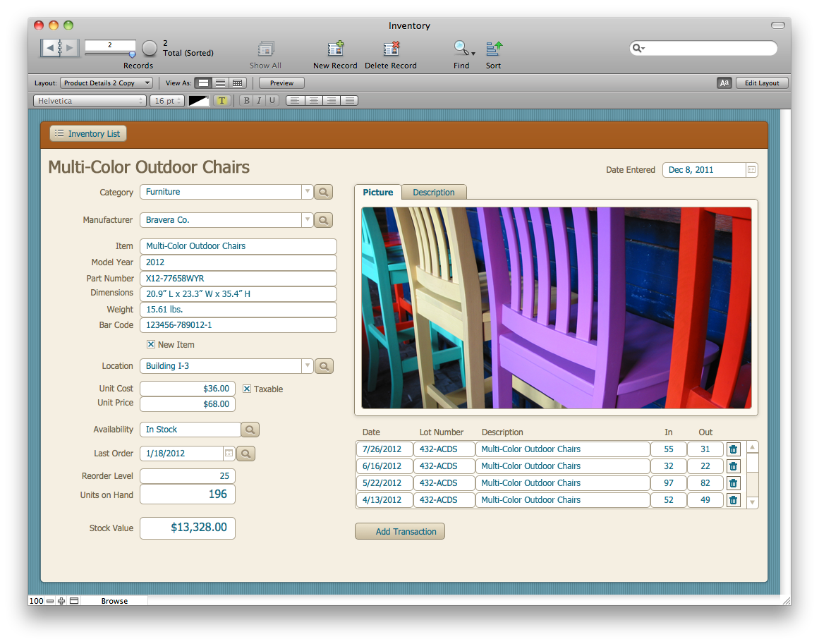819x644 pixels.
Task: Go to previous record arrow
Action: [x=49, y=48]
